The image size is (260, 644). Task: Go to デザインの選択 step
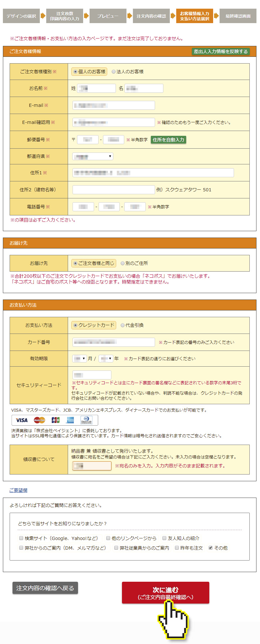pyautogui.click(x=21, y=16)
